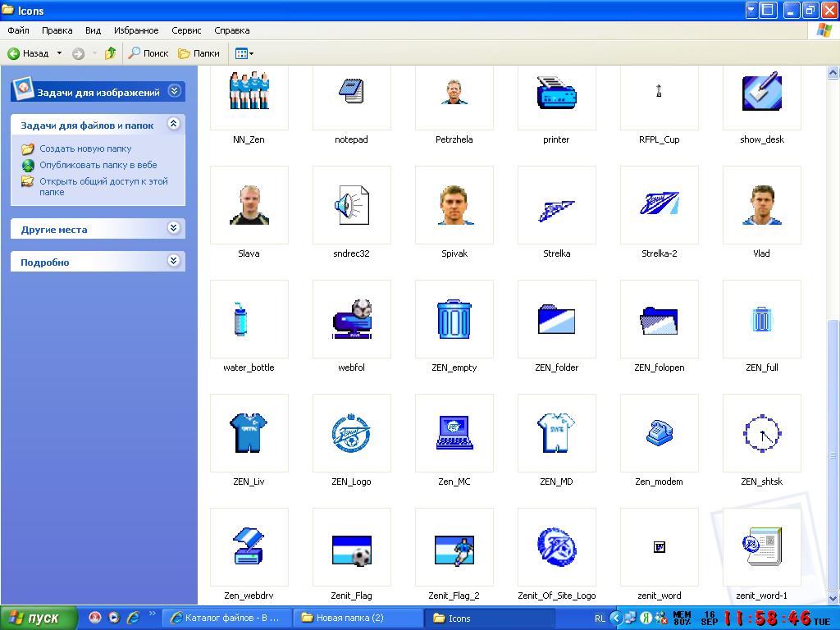Open the Поиск search pane
This screenshot has height=630, width=840.
click(x=148, y=53)
